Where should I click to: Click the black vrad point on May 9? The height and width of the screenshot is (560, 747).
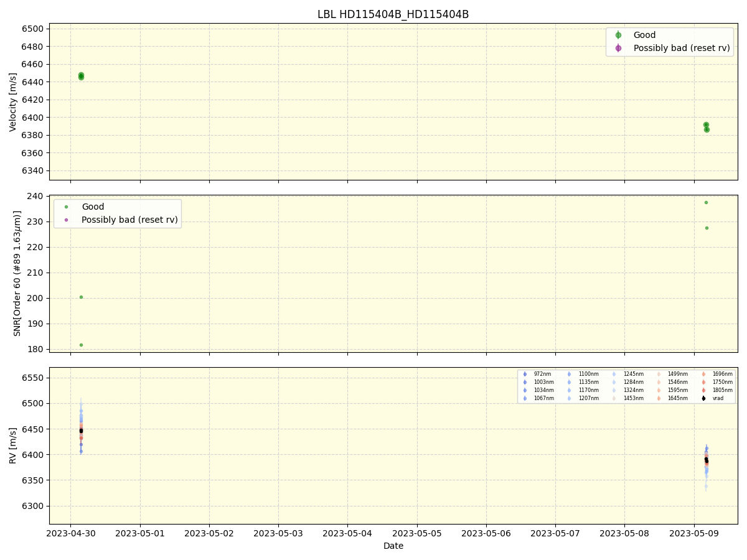[706, 460]
